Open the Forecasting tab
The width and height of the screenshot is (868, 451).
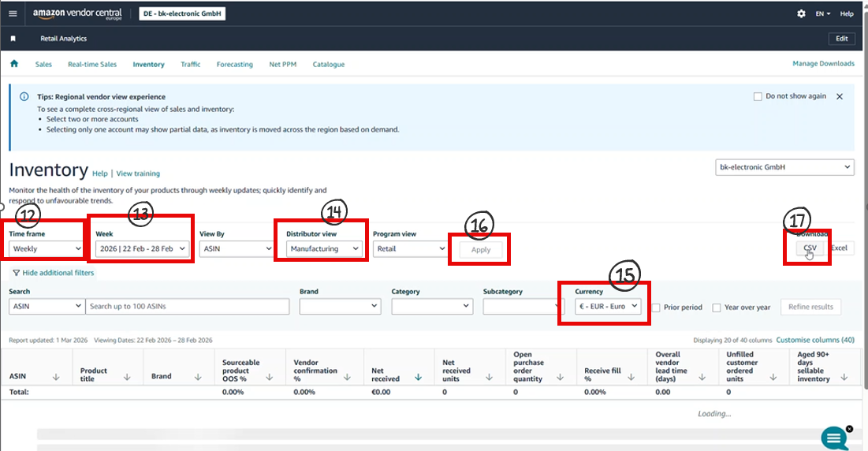click(234, 64)
